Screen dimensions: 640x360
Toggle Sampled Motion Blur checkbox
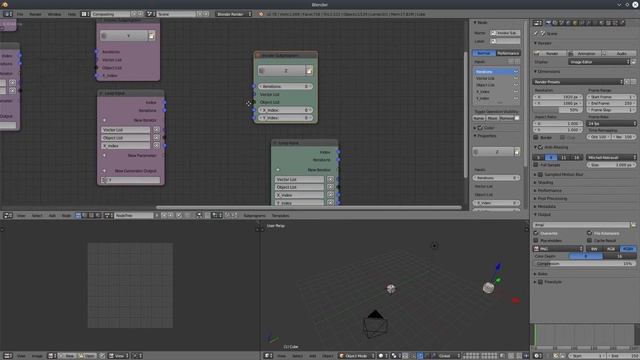(540, 175)
